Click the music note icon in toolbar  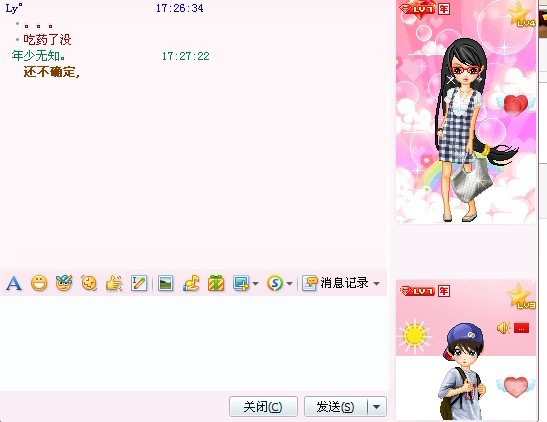[x=191, y=283]
